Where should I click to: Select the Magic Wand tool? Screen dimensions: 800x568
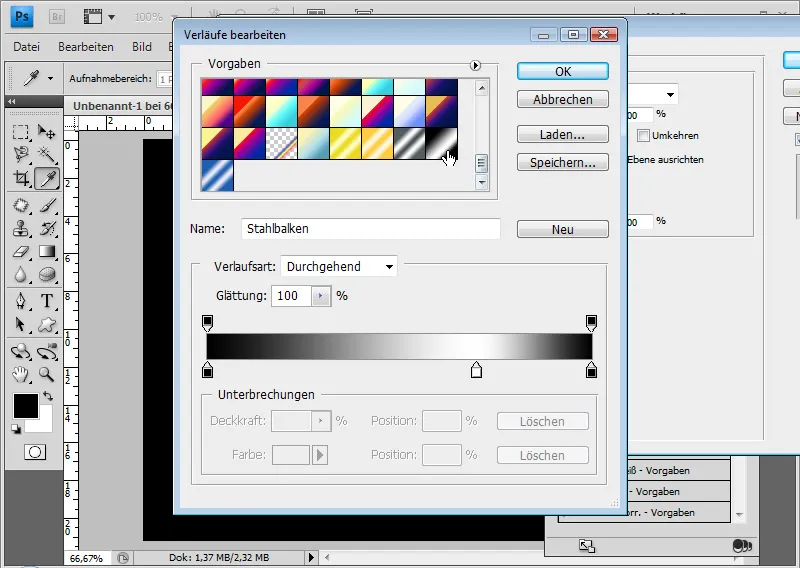46,154
